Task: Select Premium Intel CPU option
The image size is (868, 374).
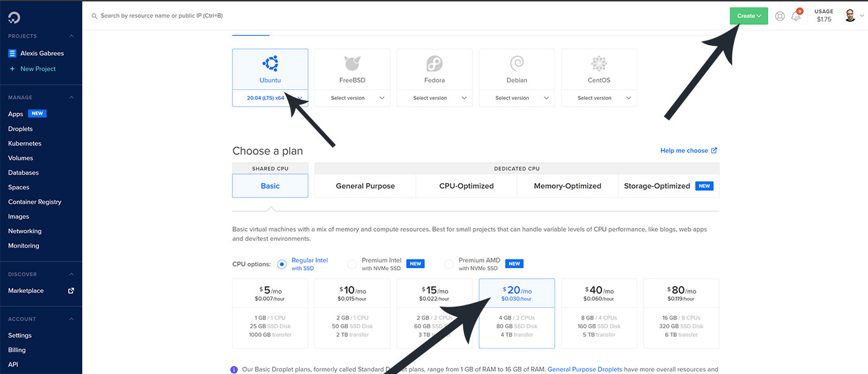Action: tap(352, 264)
